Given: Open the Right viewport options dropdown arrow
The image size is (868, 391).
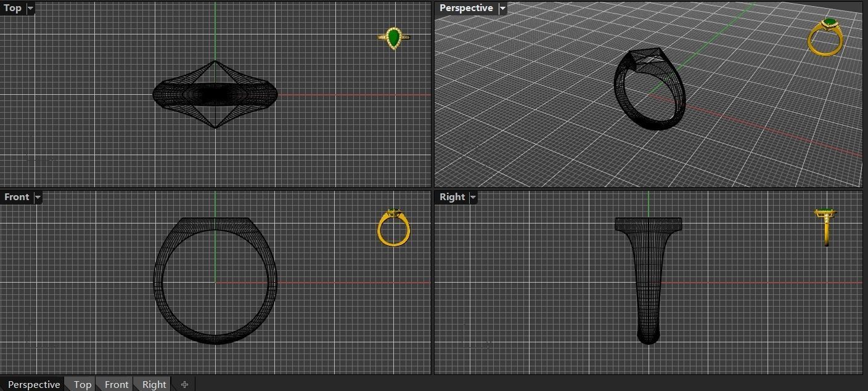Looking at the screenshot, I should (x=473, y=197).
